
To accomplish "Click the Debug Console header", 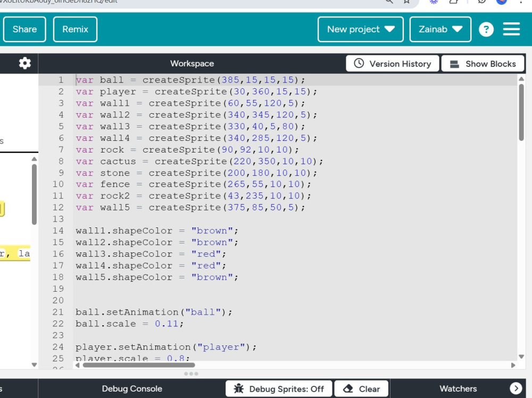I will [x=132, y=388].
